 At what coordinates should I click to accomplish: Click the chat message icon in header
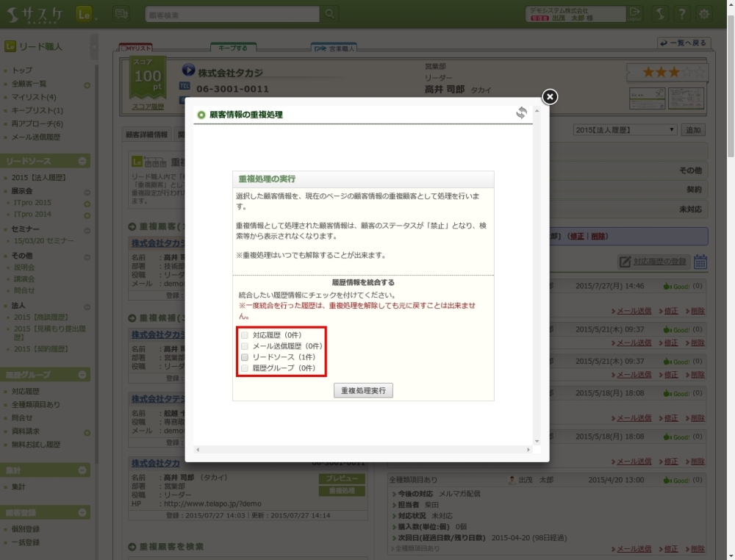coord(121,14)
